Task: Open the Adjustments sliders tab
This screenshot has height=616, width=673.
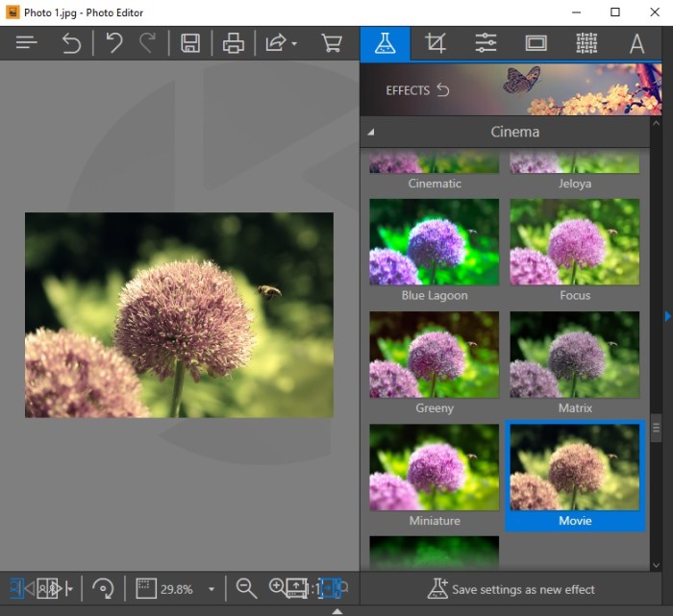Action: [x=486, y=43]
